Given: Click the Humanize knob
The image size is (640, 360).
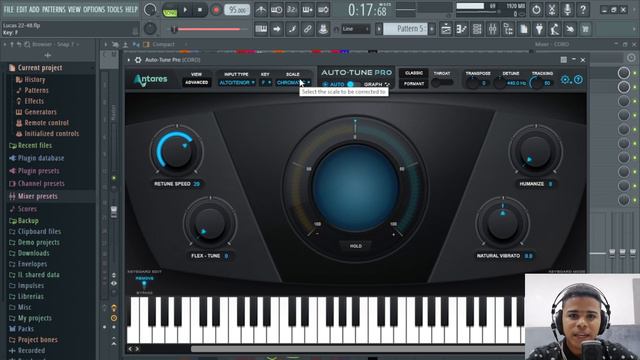Looking at the screenshot, I should [535, 152].
